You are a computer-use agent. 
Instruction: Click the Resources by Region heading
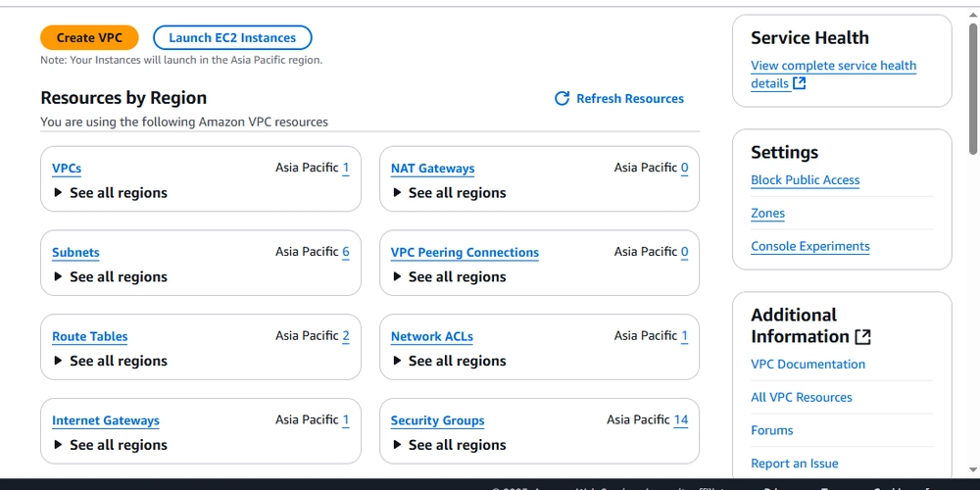point(123,97)
